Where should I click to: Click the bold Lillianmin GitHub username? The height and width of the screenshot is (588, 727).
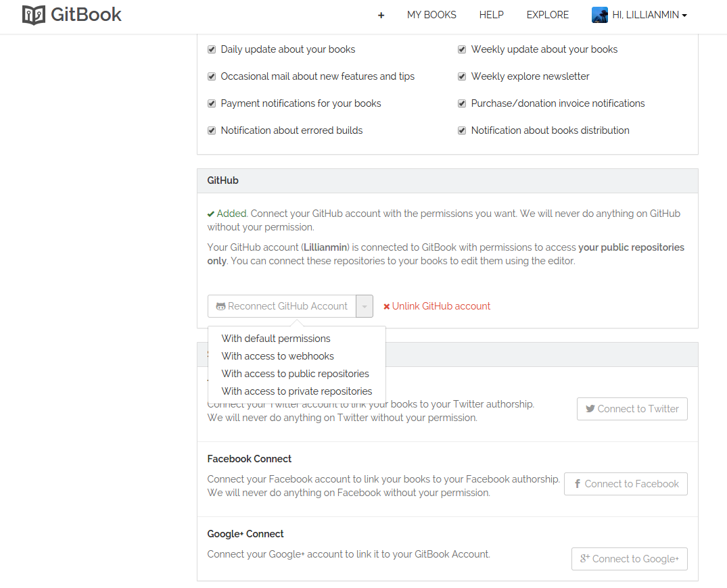point(325,247)
